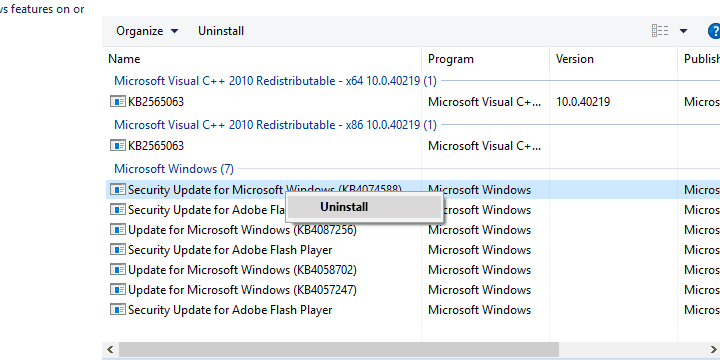Click icon of Update KB4087256
Screen dimensions: 720x360
pos(118,230)
